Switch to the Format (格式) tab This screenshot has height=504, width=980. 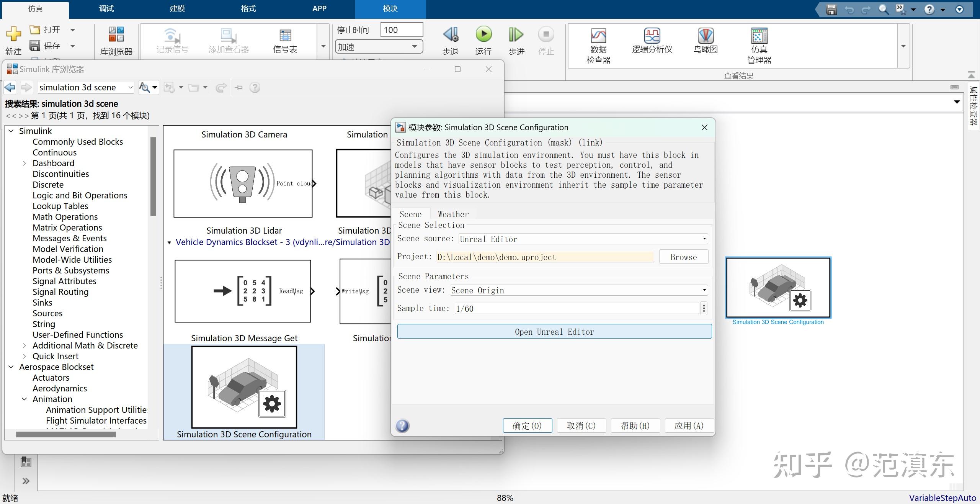click(248, 9)
